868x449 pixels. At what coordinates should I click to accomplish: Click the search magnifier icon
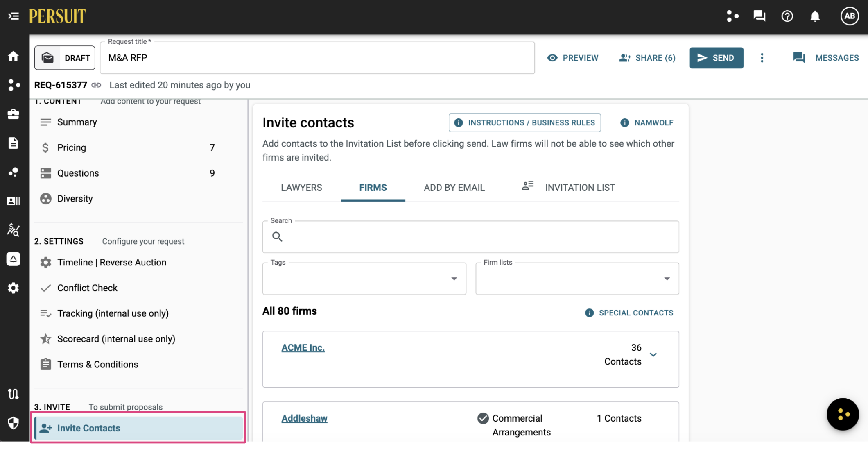tap(277, 237)
